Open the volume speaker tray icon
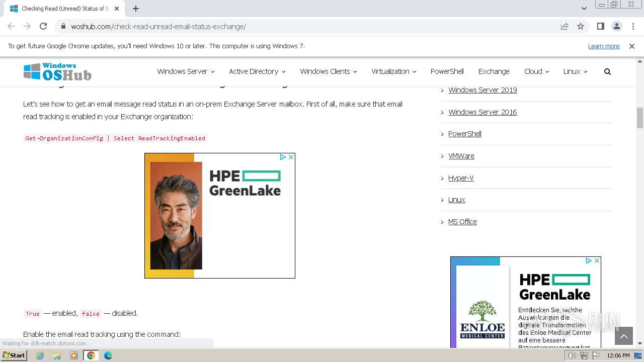Image resolution: width=644 pixels, height=362 pixels. click(x=572, y=355)
